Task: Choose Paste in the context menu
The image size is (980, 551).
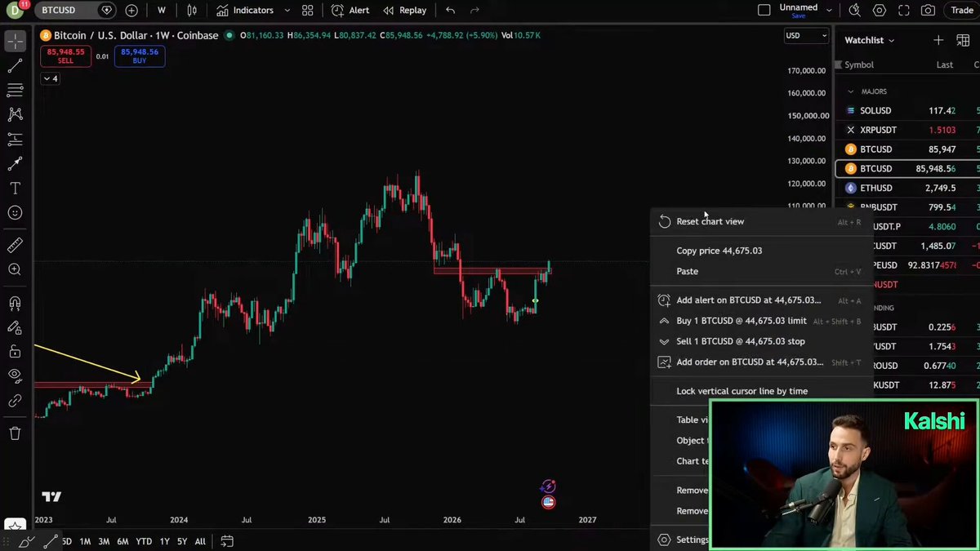Action: (762, 271)
